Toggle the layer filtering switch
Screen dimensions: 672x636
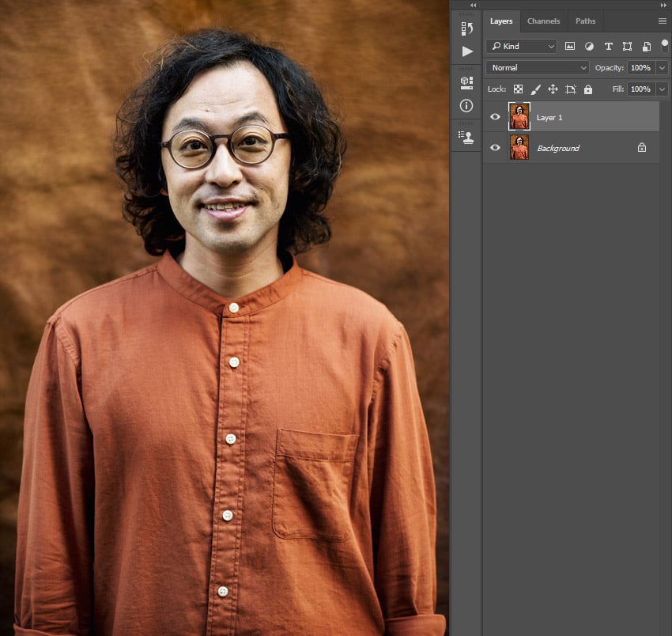[x=664, y=46]
